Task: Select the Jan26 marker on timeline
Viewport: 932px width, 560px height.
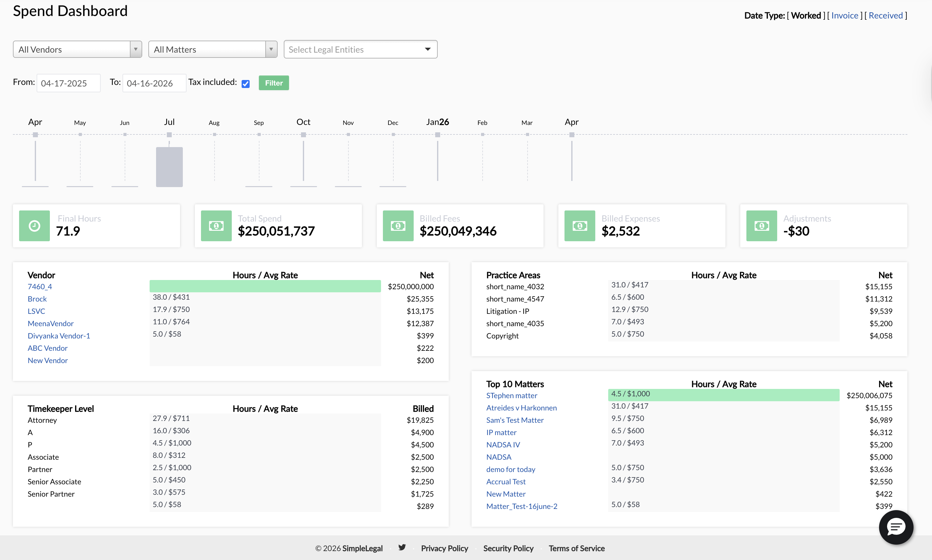Action: click(x=437, y=135)
